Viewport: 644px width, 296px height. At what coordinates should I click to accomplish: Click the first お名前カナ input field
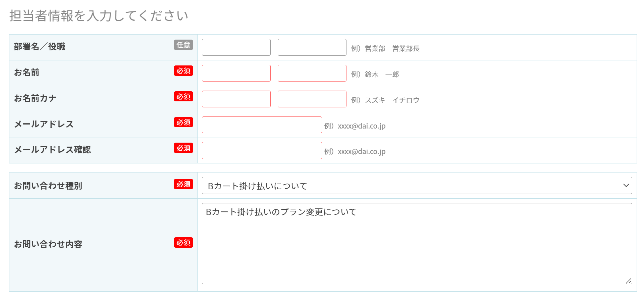(x=236, y=99)
